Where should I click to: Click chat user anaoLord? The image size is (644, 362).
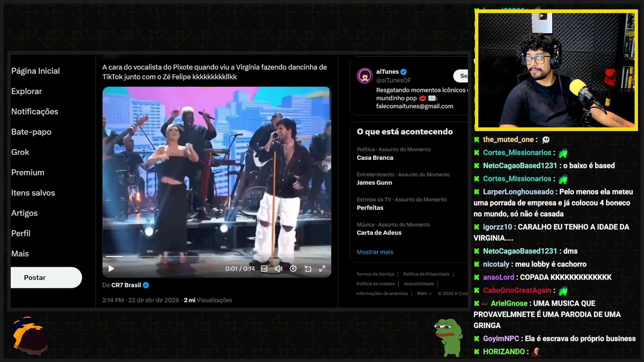(x=499, y=278)
